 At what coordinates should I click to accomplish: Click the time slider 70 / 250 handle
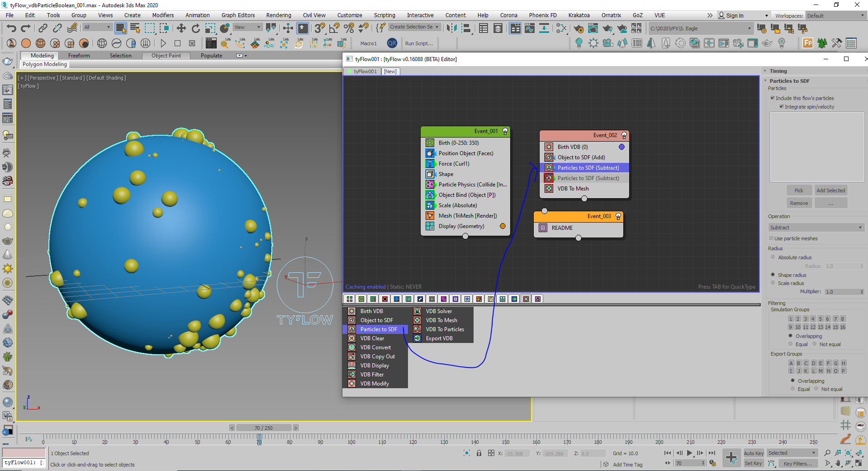tap(263, 428)
